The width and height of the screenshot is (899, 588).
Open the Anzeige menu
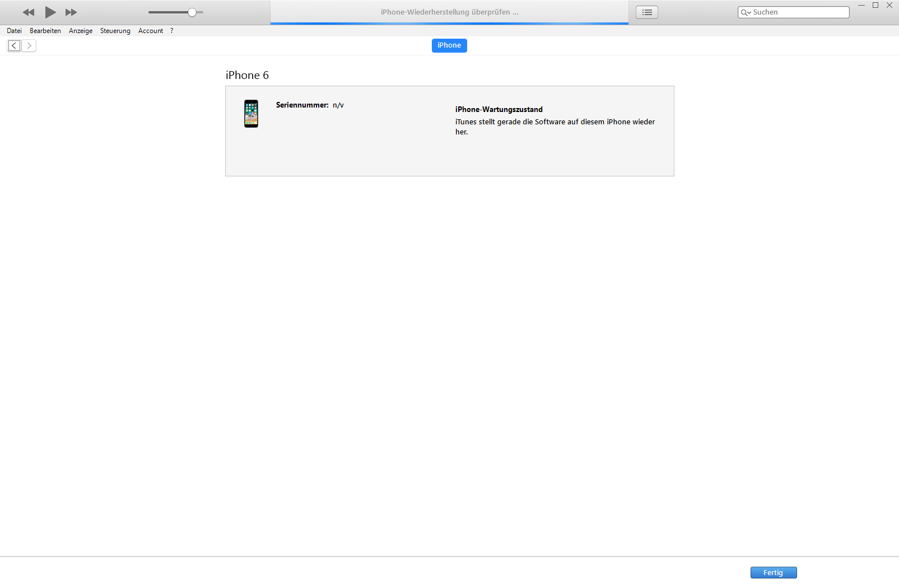[81, 31]
